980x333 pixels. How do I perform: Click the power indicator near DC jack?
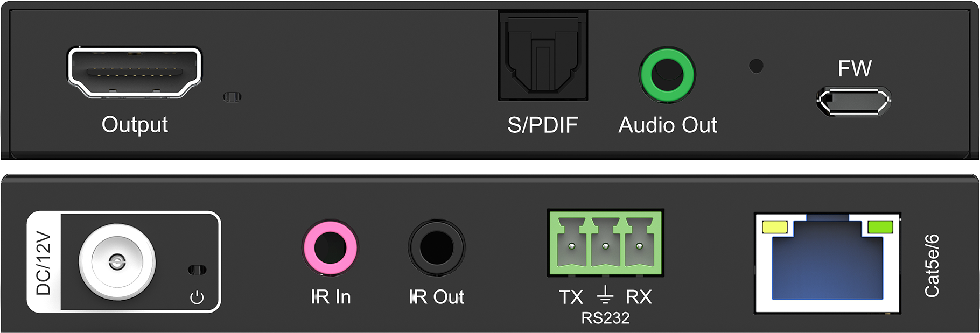click(x=197, y=270)
